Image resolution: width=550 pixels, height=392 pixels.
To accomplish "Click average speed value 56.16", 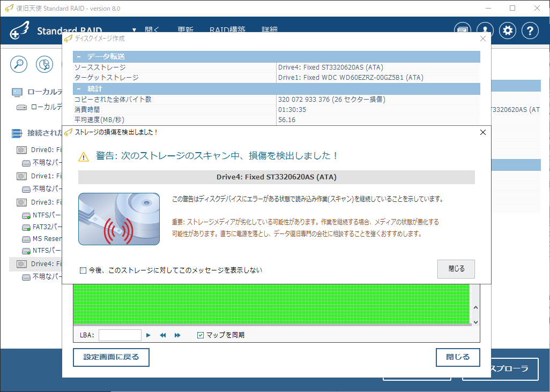I will 287,120.
